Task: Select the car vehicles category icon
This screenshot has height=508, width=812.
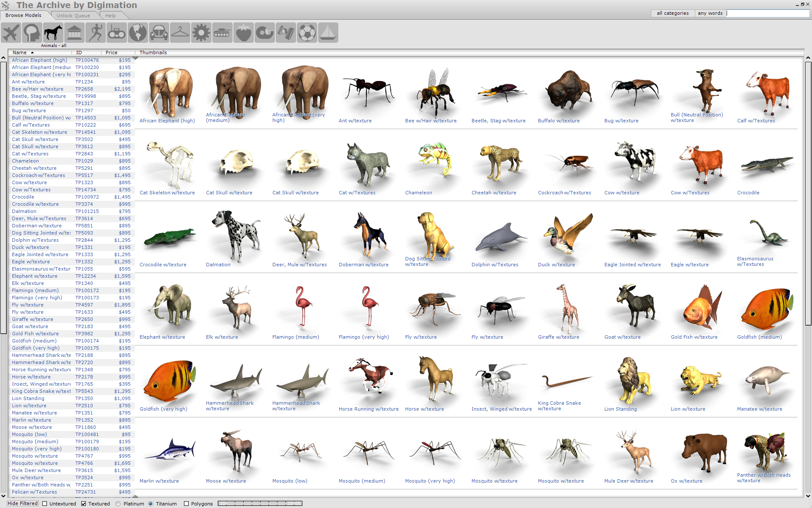Action: [x=159, y=33]
